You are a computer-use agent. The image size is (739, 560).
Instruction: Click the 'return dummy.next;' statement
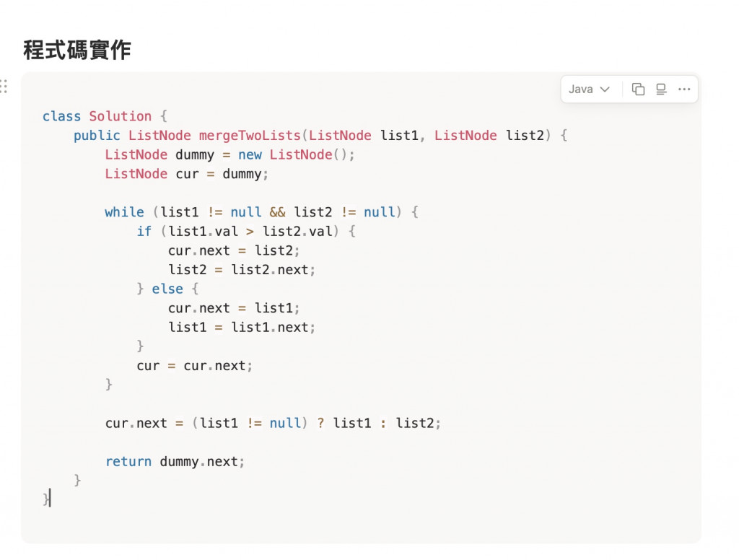(175, 461)
